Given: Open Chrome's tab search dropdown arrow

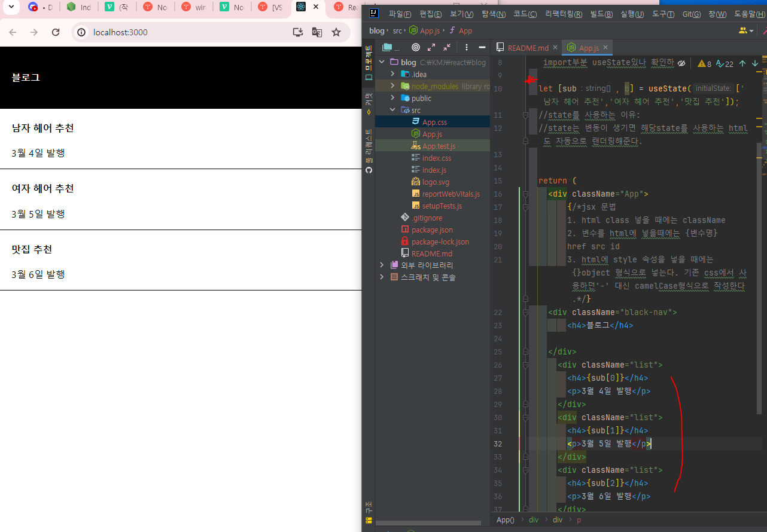Looking at the screenshot, I should pos(11,7).
